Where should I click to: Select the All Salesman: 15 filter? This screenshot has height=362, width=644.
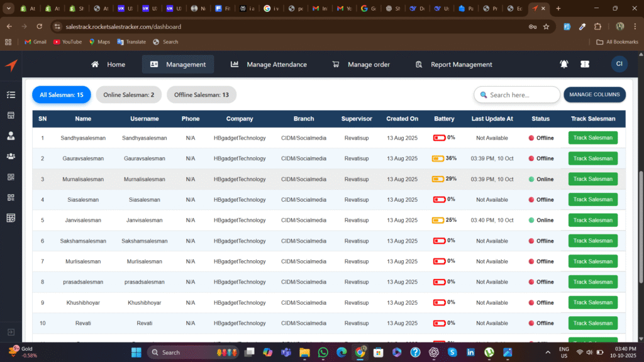pyautogui.click(x=62, y=95)
